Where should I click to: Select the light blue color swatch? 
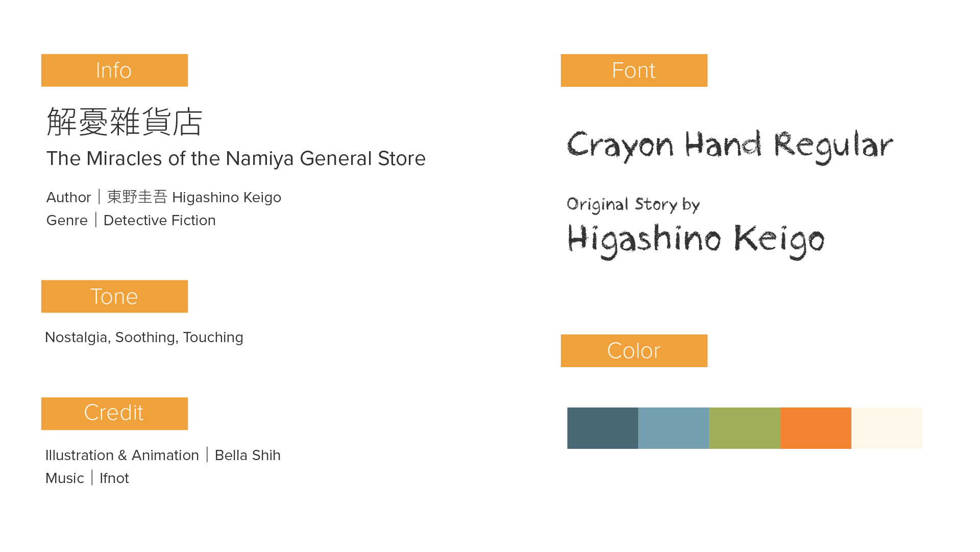tap(673, 428)
